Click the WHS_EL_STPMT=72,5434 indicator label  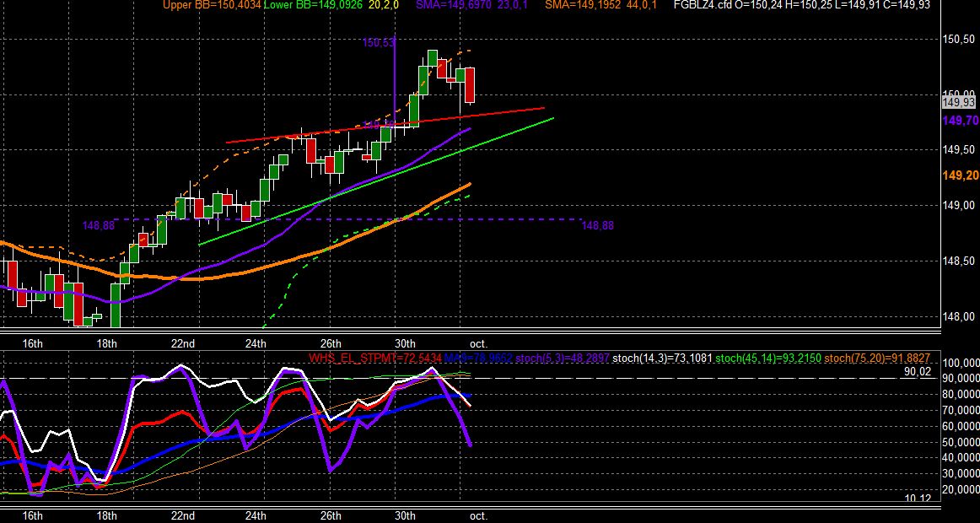click(x=375, y=358)
